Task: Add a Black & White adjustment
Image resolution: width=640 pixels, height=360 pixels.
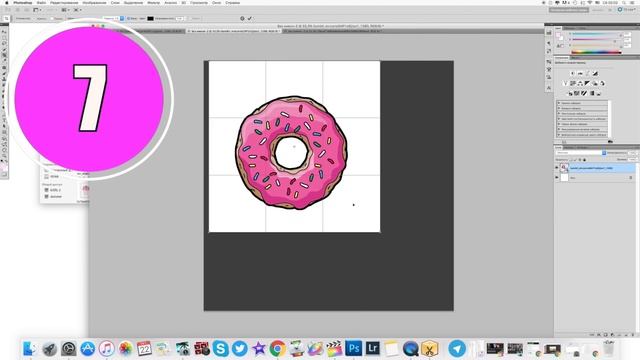Action: (587, 83)
